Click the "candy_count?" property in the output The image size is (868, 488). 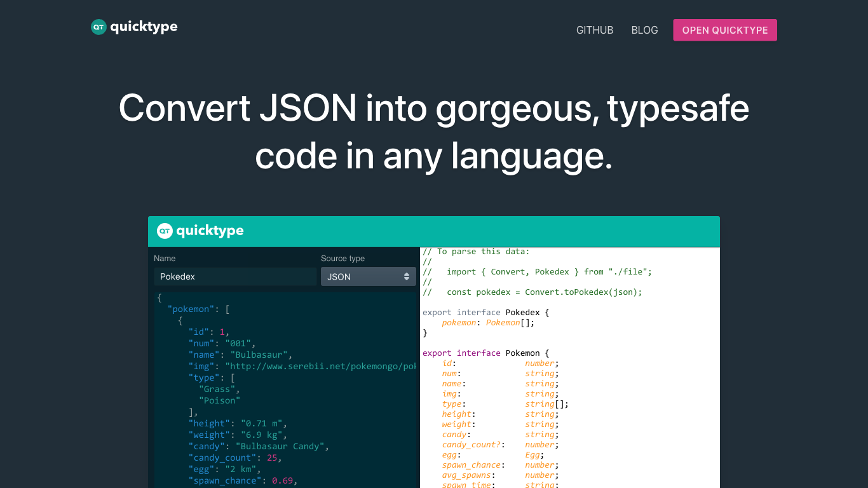click(471, 445)
